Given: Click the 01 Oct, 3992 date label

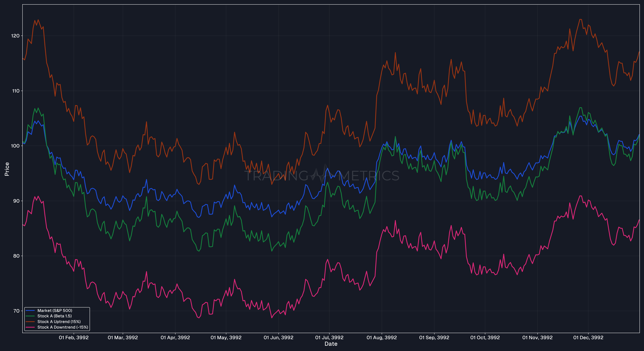Looking at the screenshot, I should pos(485,338).
